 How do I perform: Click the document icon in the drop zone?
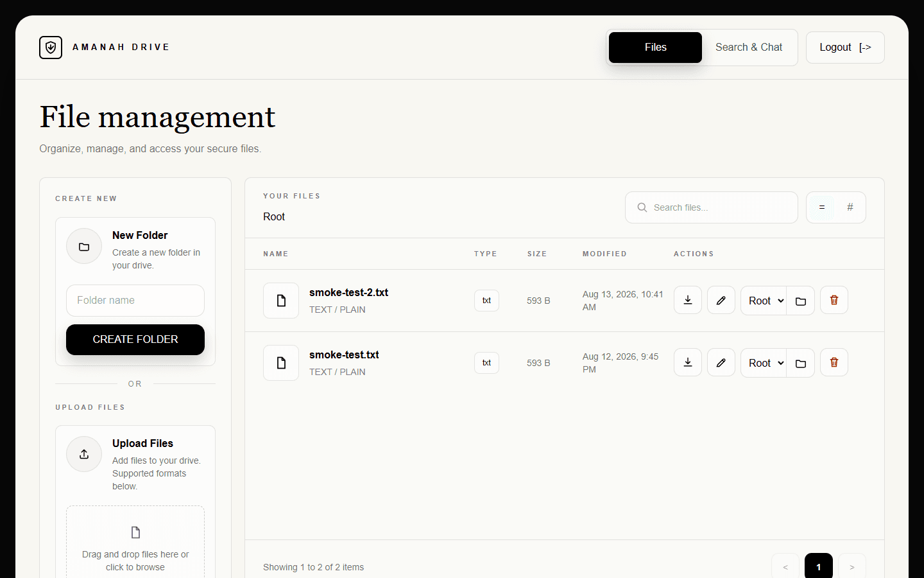pos(135,532)
